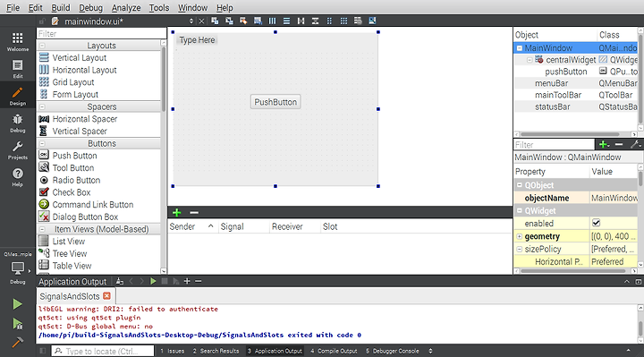644x357 pixels.
Task: Open the Welcome mode
Action: coord(17,41)
